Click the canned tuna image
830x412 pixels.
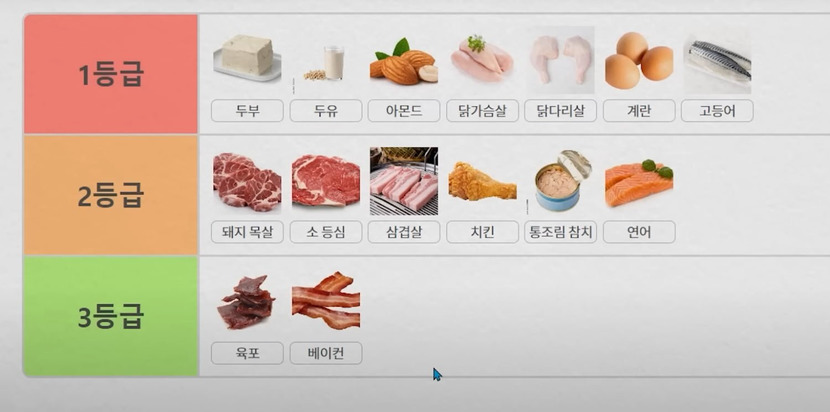click(561, 181)
